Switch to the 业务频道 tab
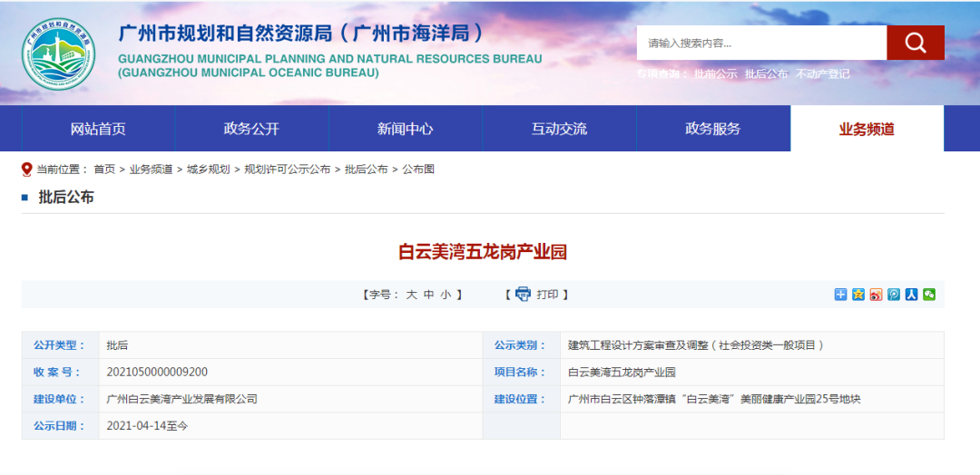This screenshot has height=475, width=980. point(867,129)
